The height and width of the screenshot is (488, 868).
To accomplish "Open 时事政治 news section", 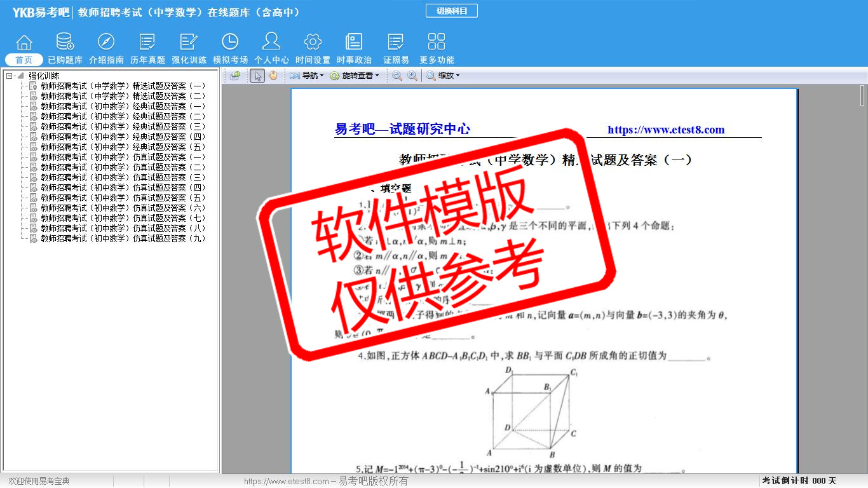I will [354, 48].
